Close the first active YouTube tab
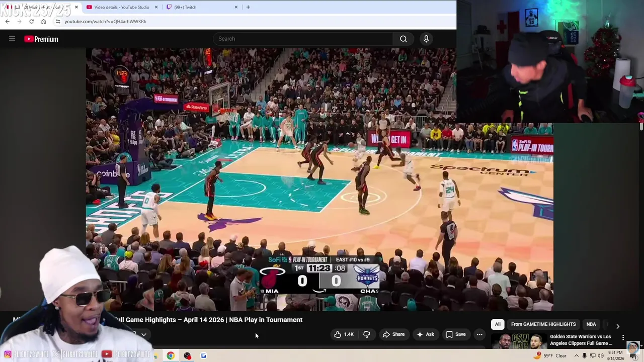 pos(76,7)
